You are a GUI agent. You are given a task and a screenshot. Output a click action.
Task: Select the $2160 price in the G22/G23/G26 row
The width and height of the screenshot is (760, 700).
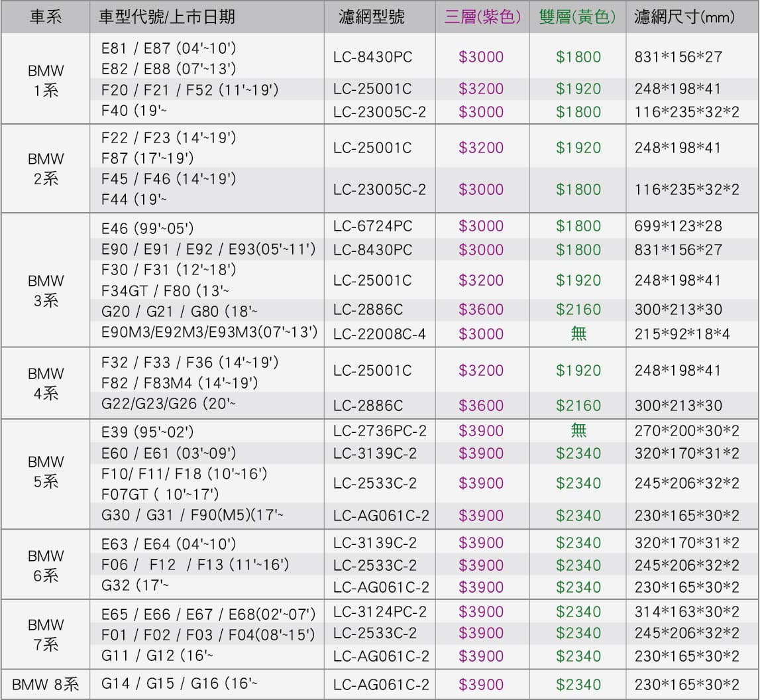click(578, 405)
